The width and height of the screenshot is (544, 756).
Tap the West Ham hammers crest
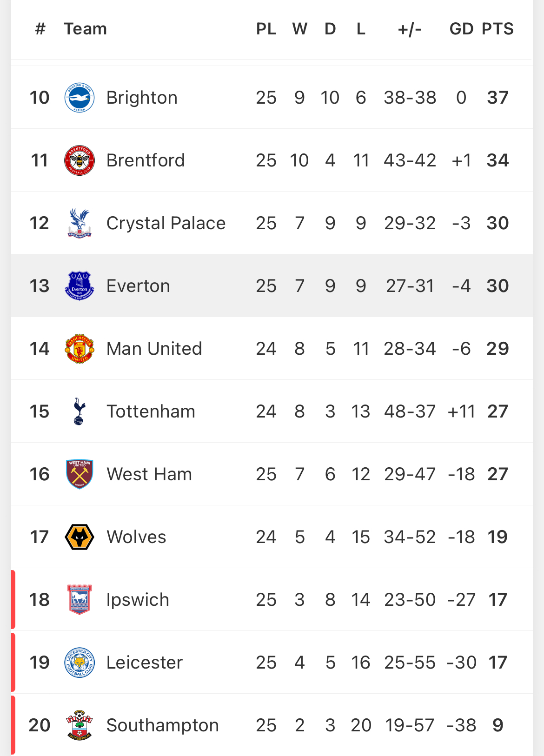click(80, 474)
